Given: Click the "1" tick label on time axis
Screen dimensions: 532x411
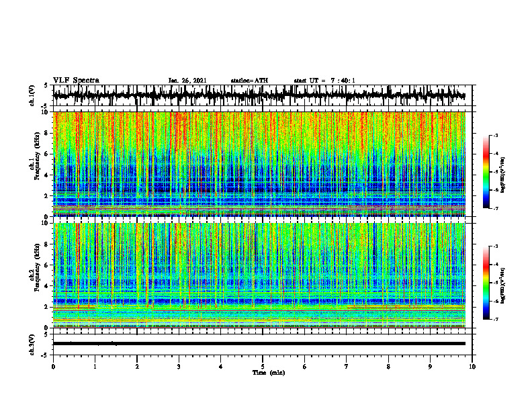Looking at the screenshot, I should tap(95, 367).
